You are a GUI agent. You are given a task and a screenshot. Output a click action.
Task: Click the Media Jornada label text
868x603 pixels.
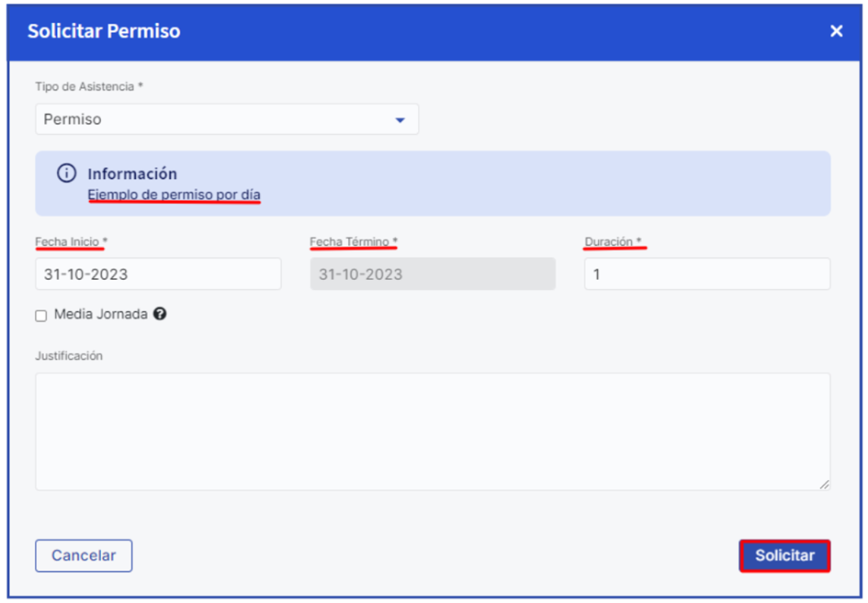point(100,314)
